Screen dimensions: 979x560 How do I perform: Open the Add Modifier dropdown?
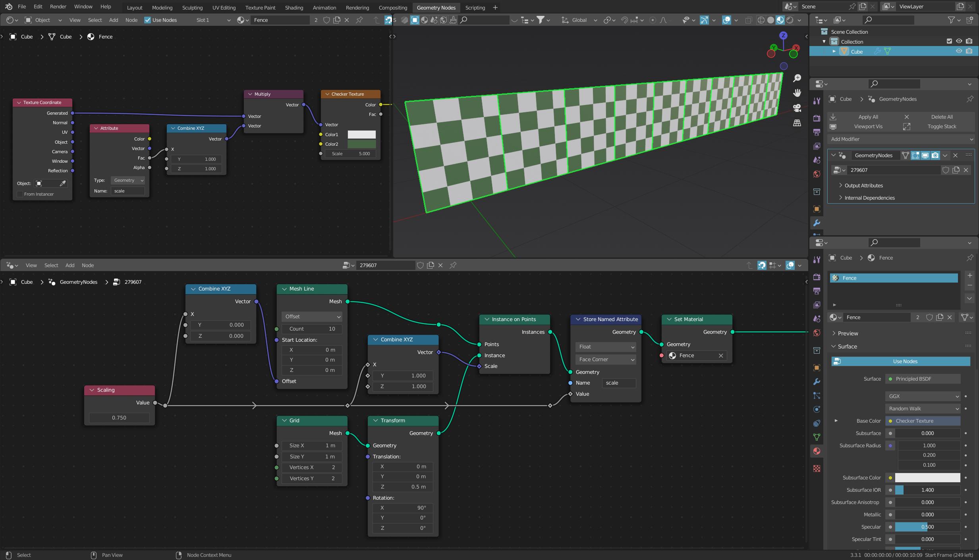click(901, 139)
